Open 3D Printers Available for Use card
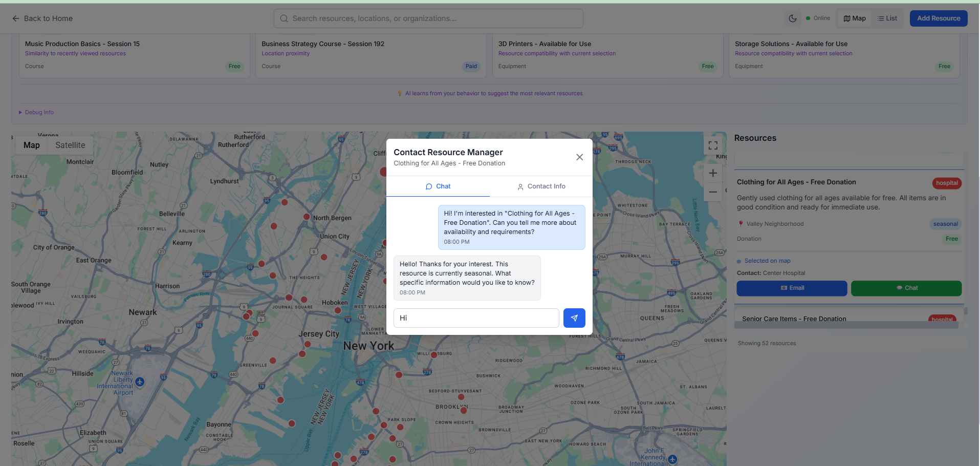The width and height of the screenshot is (980, 466). coord(608,56)
